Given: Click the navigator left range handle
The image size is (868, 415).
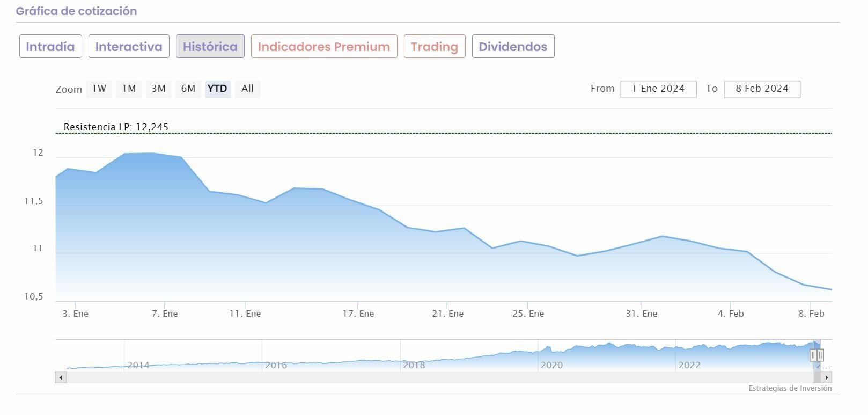Looking at the screenshot, I should 813,355.
